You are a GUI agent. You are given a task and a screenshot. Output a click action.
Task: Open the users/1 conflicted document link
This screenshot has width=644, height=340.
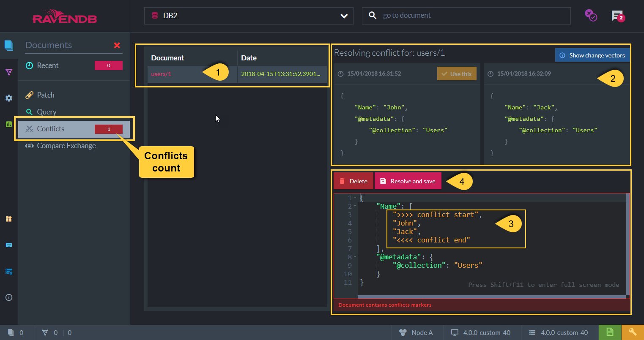[x=161, y=74]
